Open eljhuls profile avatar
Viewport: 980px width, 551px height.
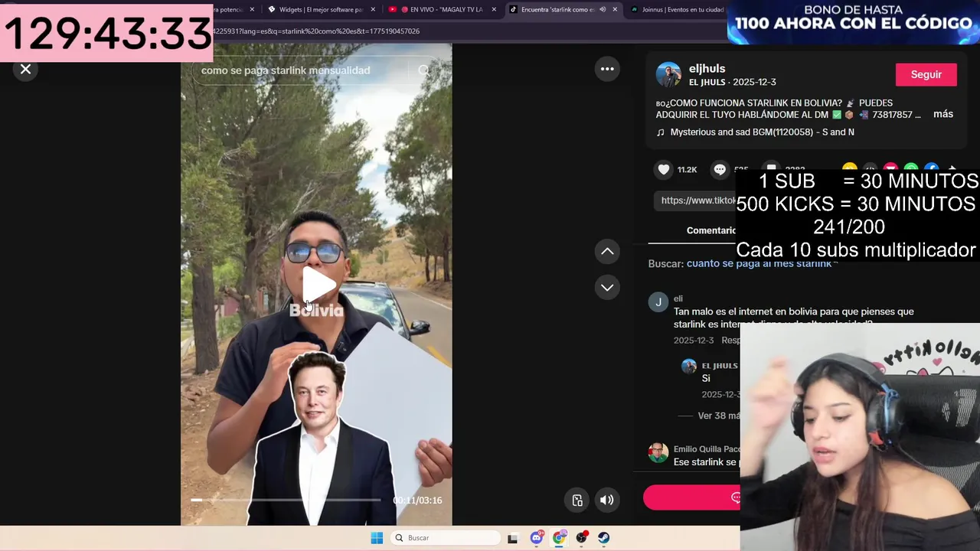pyautogui.click(x=668, y=74)
